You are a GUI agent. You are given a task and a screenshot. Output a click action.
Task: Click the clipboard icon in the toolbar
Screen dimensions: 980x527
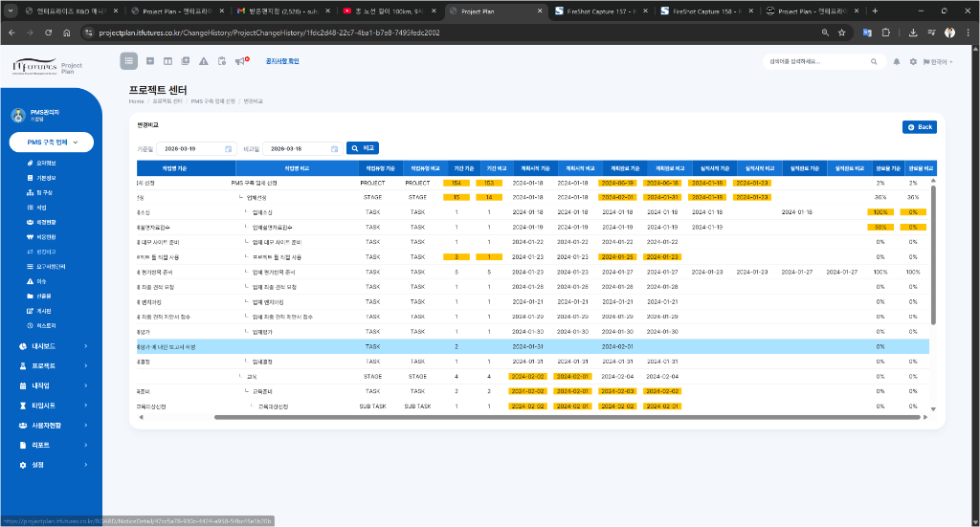pyautogui.click(x=222, y=61)
